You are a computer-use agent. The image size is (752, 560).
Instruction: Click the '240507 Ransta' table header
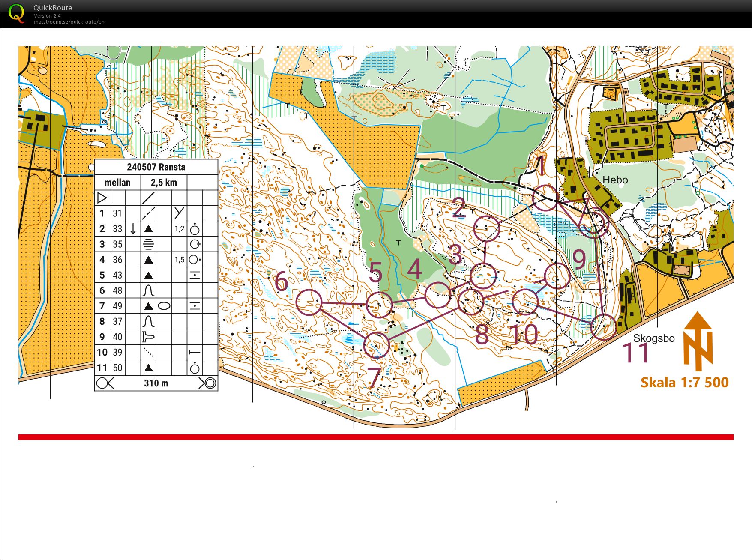[156, 167]
